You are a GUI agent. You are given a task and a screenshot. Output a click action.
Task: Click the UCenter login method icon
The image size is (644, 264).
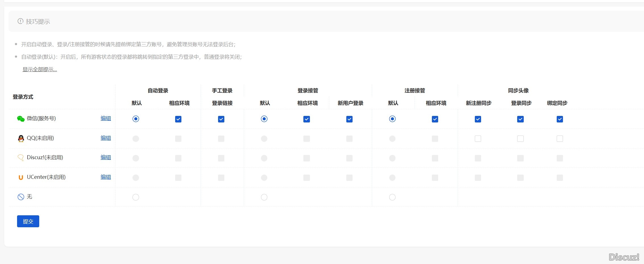pyautogui.click(x=20, y=177)
